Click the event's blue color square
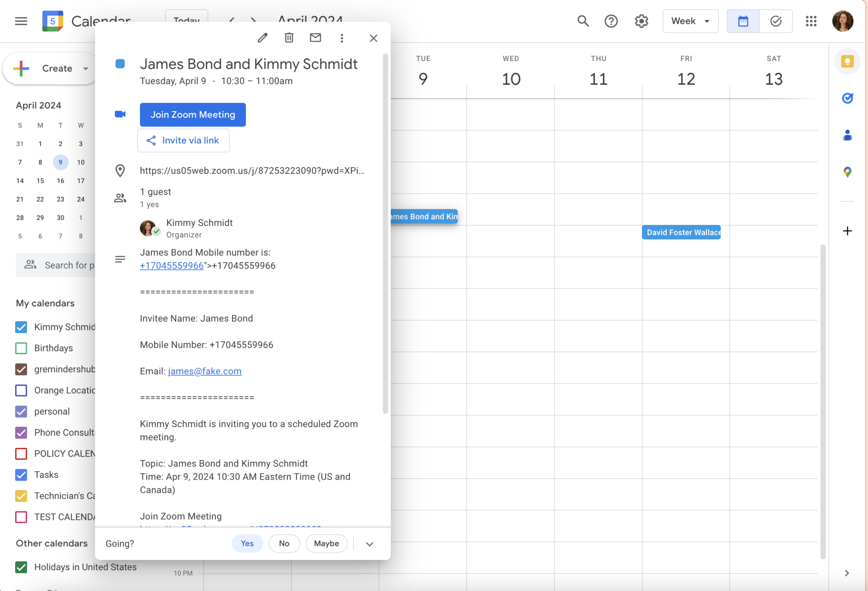Image resolution: width=868 pixels, height=591 pixels. (x=120, y=64)
